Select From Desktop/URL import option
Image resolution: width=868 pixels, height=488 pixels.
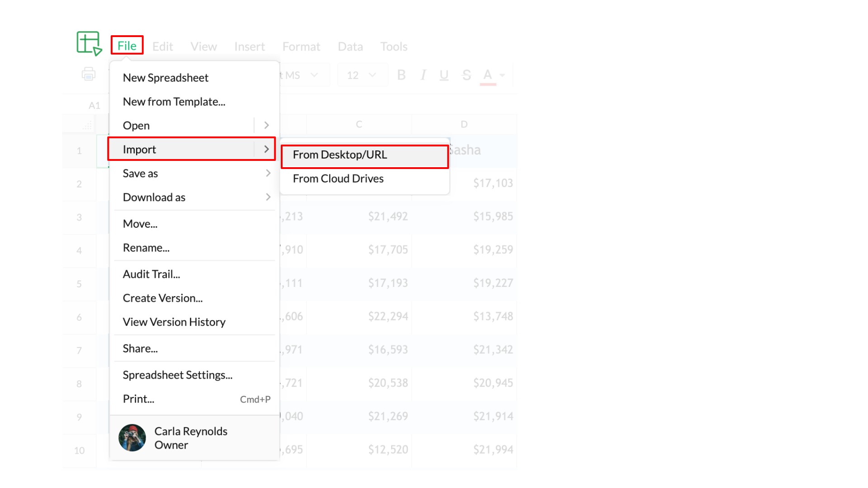(x=340, y=155)
